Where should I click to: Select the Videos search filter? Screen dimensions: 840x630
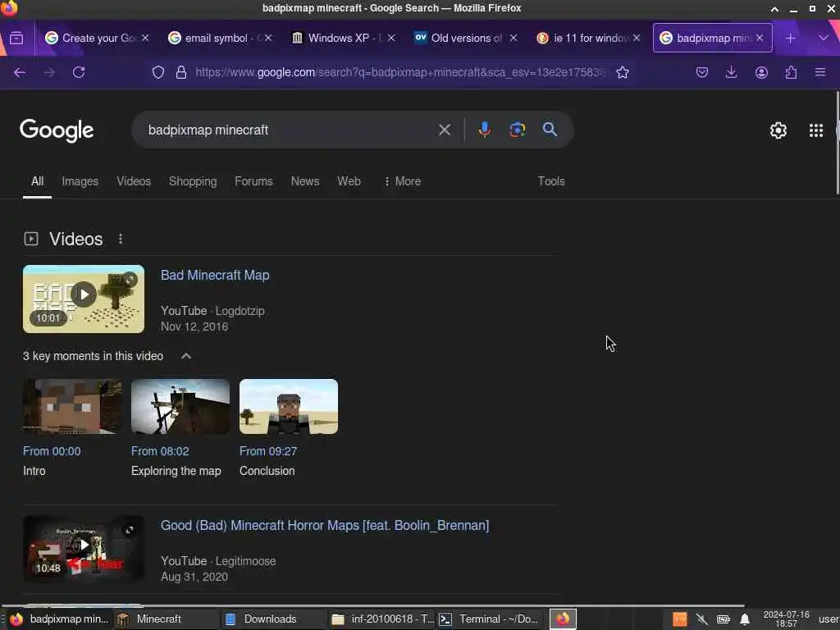pyautogui.click(x=134, y=181)
